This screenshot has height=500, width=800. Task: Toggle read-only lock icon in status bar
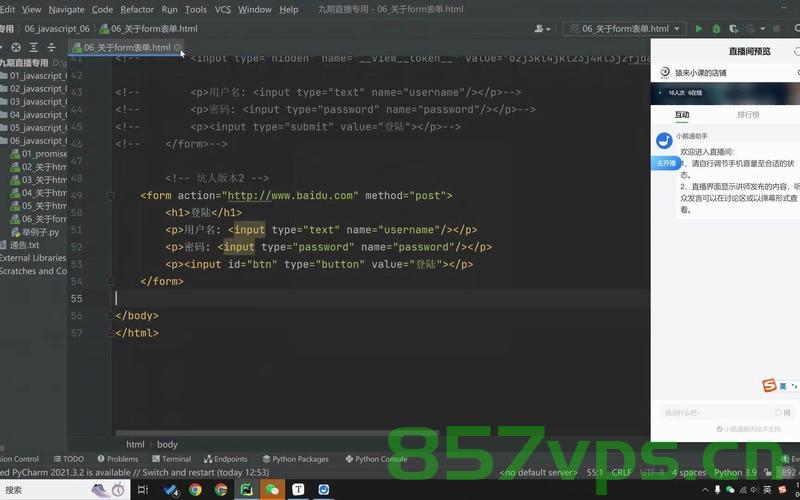[766, 473]
